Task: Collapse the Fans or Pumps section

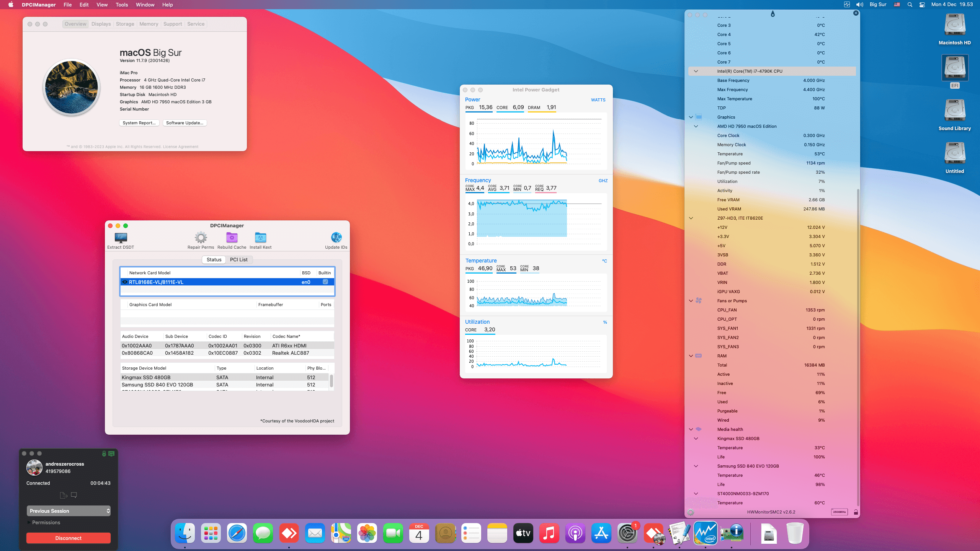Action: click(691, 301)
